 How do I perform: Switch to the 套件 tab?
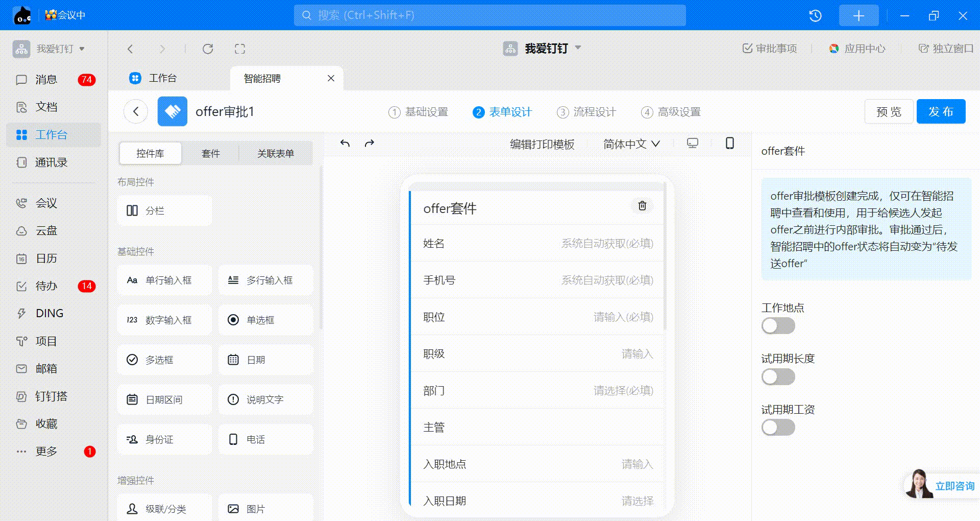210,154
